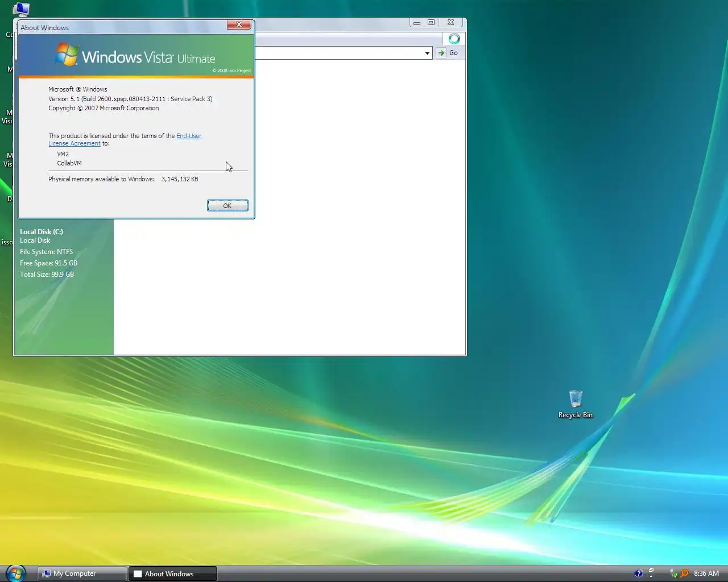Click the 'Local Disk (C:)' details heading
The width and height of the screenshot is (728, 582).
coord(42,232)
